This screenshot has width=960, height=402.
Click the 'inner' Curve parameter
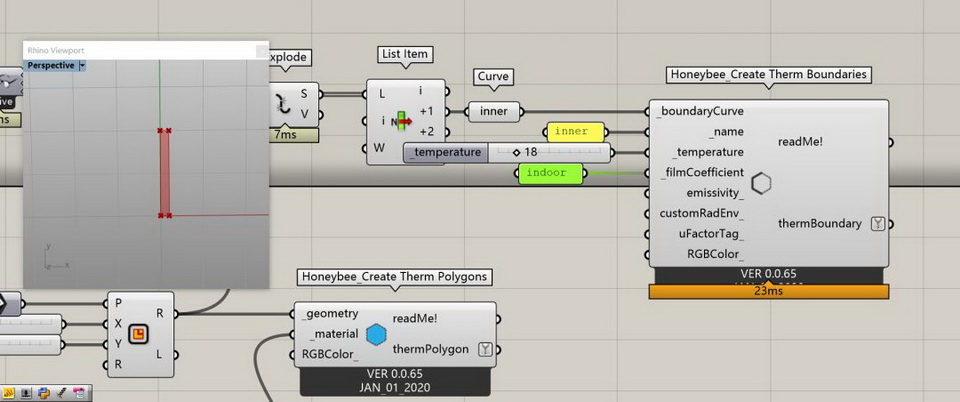(x=494, y=112)
